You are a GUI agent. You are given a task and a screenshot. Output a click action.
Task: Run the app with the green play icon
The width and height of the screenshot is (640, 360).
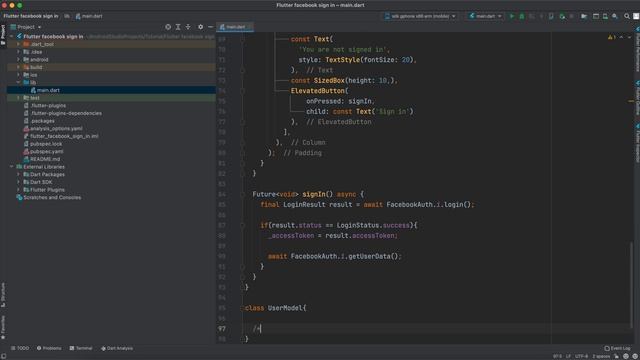[512, 16]
